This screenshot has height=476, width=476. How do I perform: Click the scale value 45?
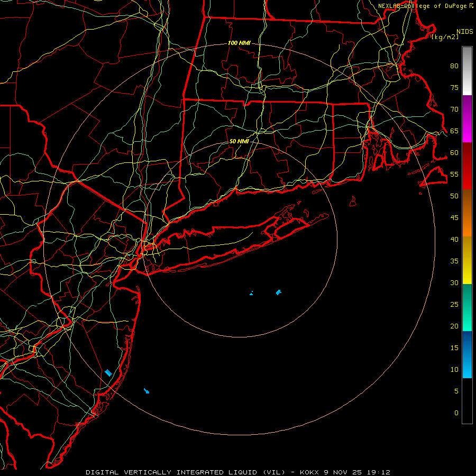pos(454,218)
